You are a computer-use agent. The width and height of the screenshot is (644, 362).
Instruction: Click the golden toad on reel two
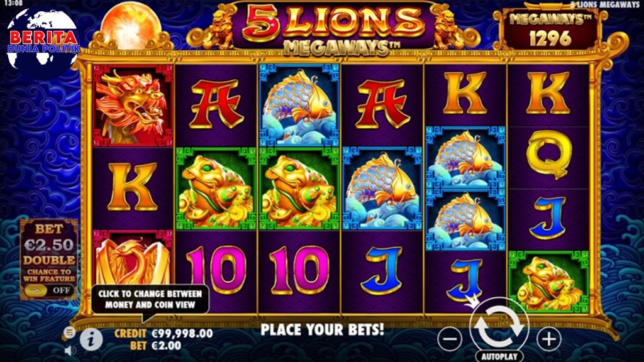coord(216,189)
